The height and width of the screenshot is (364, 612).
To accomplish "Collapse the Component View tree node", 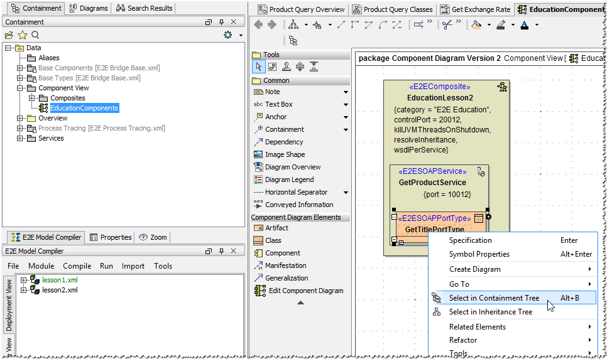I will click(19, 88).
